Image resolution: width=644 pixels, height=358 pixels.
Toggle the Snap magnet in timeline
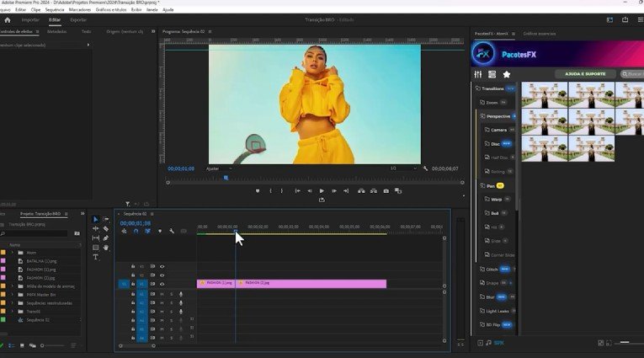pos(136,231)
